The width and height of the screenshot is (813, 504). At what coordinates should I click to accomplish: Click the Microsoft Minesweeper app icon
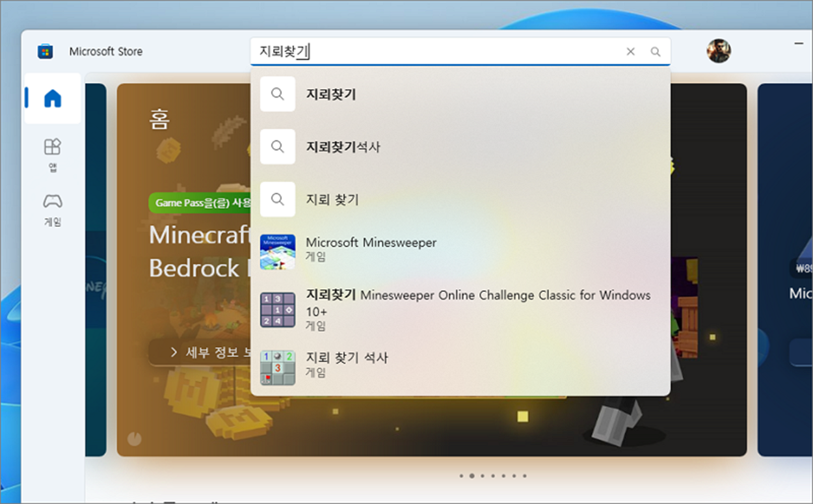(x=278, y=252)
